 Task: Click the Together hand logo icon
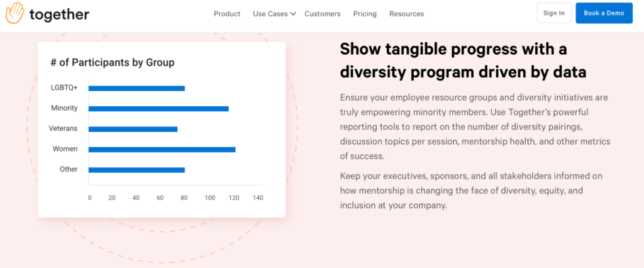15,13
